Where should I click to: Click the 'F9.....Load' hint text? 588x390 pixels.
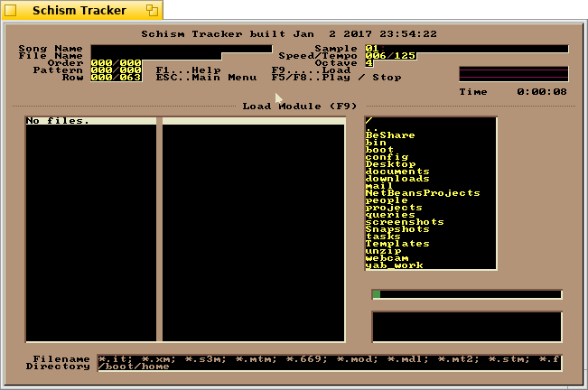pyautogui.click(x=311, y=70)
